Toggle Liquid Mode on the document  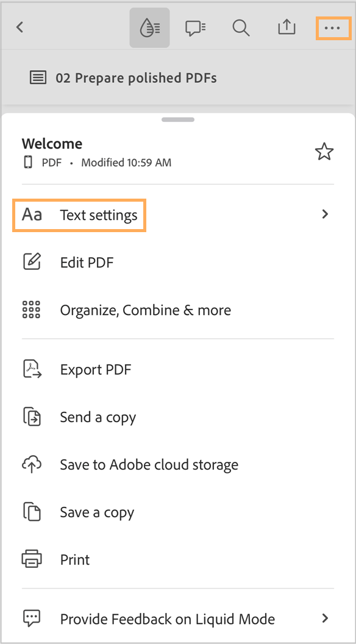149,27
